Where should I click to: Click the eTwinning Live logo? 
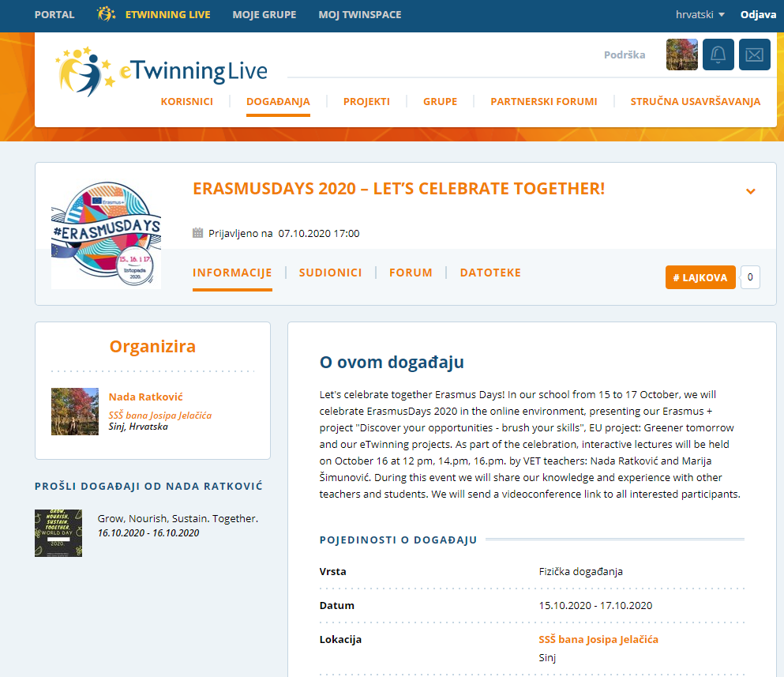[x=162, y=72]
